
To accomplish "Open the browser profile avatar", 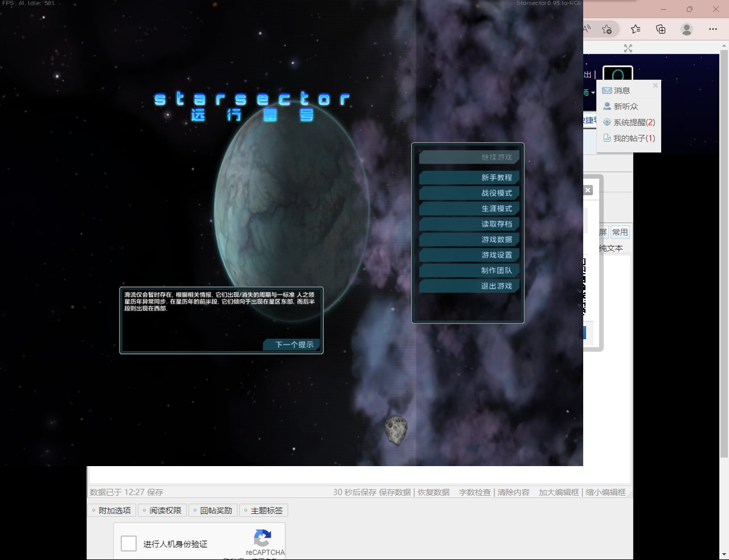I will click(687, 29).
